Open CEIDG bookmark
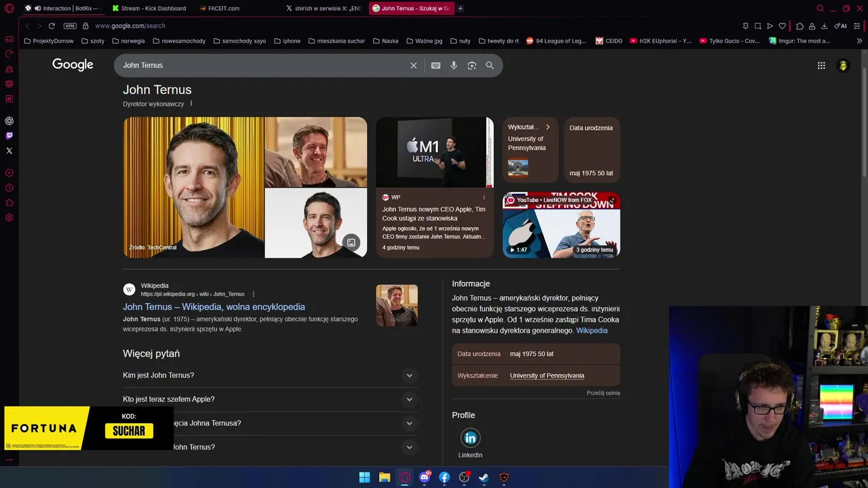 608,41
